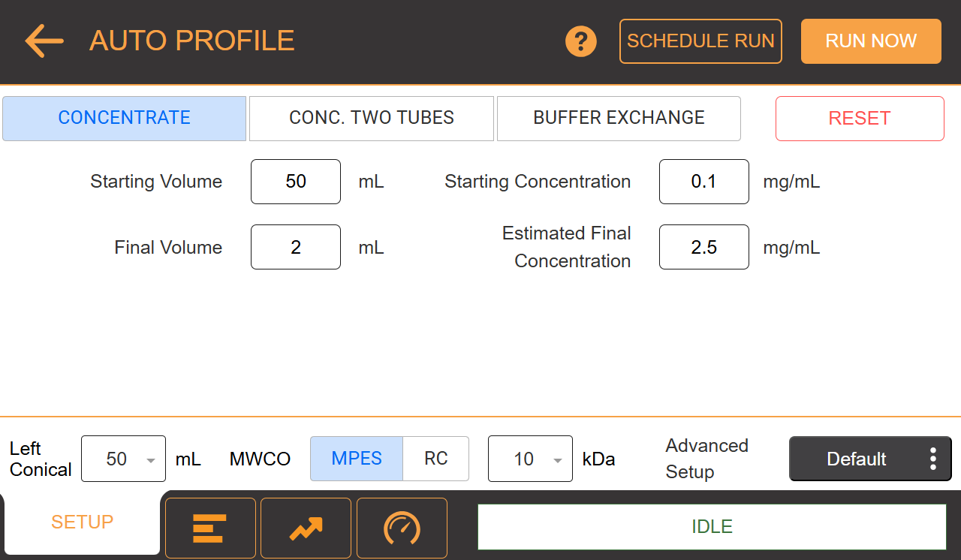Open the Default advanced setup selector
This screenshot has width=961, height=560.
pos(856,459)
